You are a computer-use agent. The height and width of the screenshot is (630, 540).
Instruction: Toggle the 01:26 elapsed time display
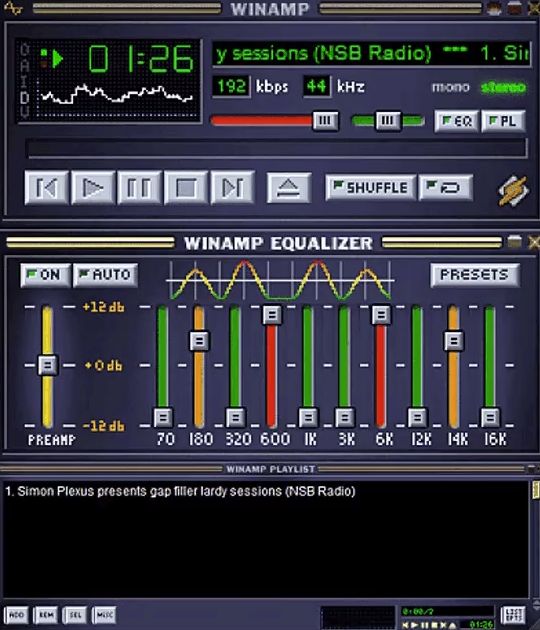[x=141, y=59]
